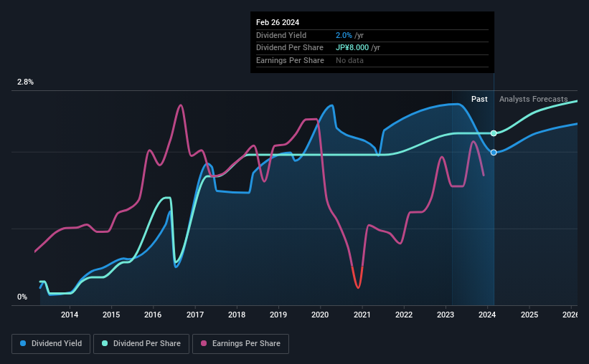Select the teal data point marker at 2024
Screen dimensions: 589x364
pyautogui.click(x=494, y=133)
